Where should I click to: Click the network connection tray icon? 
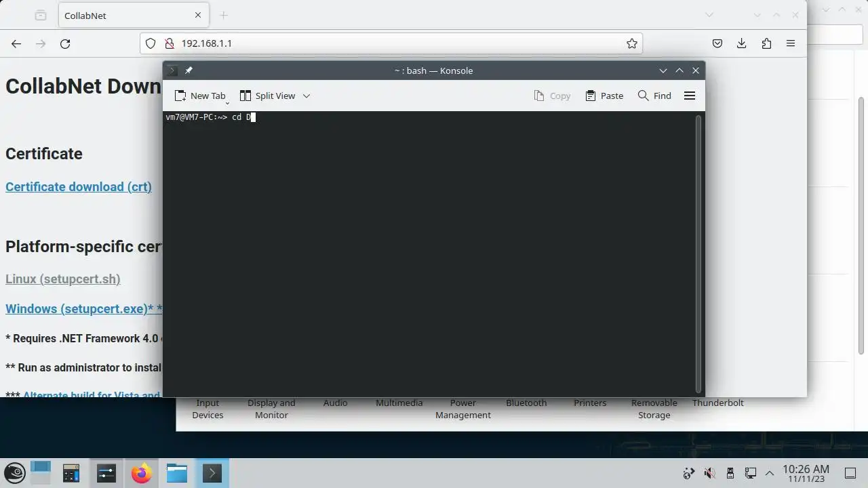point(751,473)
